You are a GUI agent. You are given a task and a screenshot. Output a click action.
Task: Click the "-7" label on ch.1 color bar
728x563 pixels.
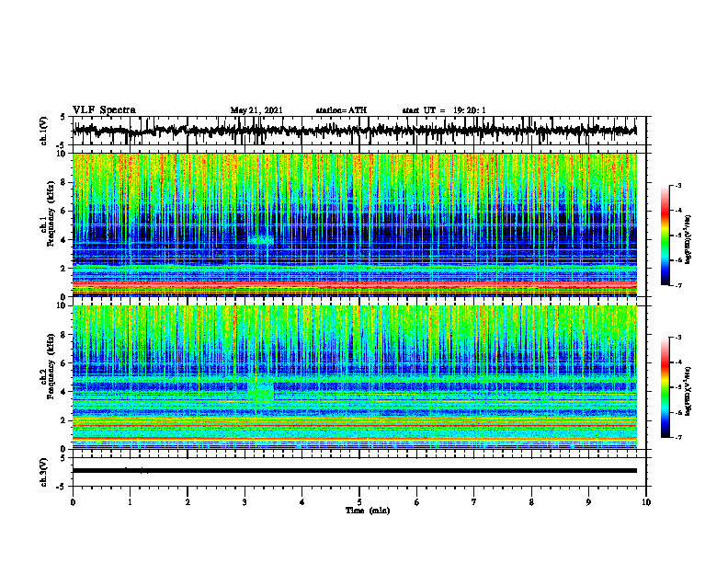(677, 285)
